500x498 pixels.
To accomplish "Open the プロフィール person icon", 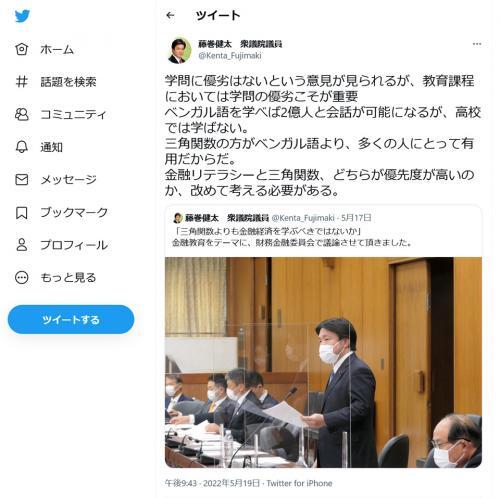I will pyautogui.click(x=22, y=245).
